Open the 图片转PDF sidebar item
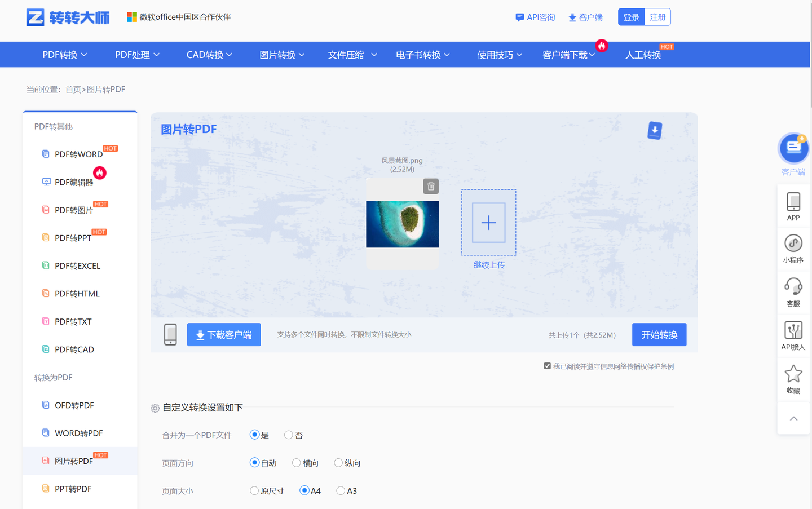 click(x=80, y=461)
